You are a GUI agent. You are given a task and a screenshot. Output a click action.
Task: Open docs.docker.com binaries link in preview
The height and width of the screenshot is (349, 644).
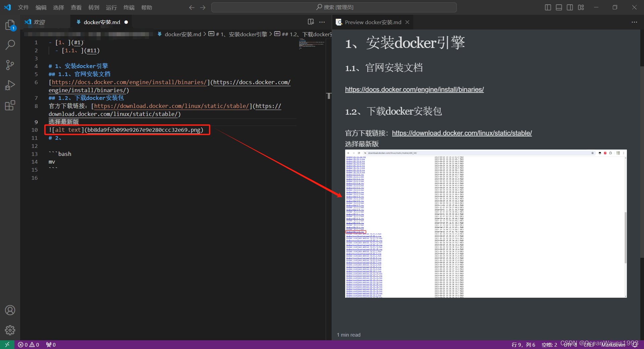tap(414, 90)
